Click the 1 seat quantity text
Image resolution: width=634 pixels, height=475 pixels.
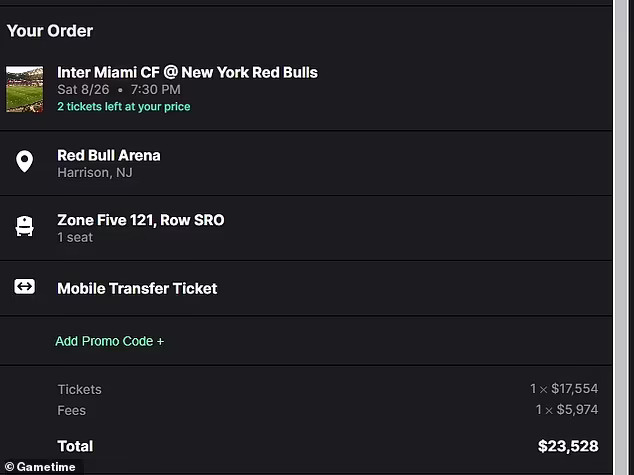click(x=75, y=237)
